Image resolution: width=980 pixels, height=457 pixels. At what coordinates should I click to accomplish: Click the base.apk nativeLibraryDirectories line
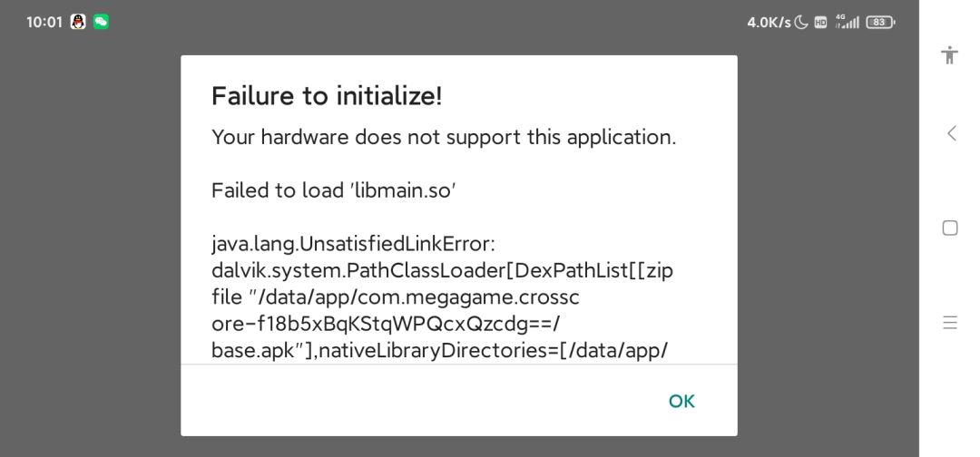(440, 351)
